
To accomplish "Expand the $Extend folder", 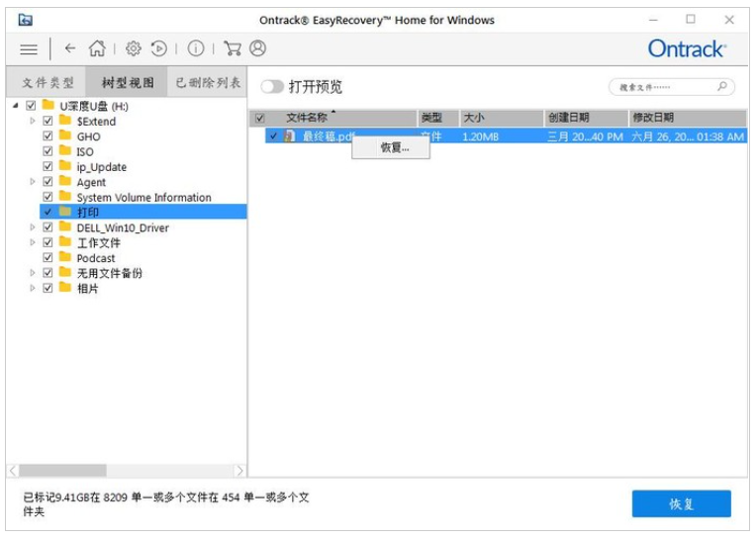I will click(33, 122).
